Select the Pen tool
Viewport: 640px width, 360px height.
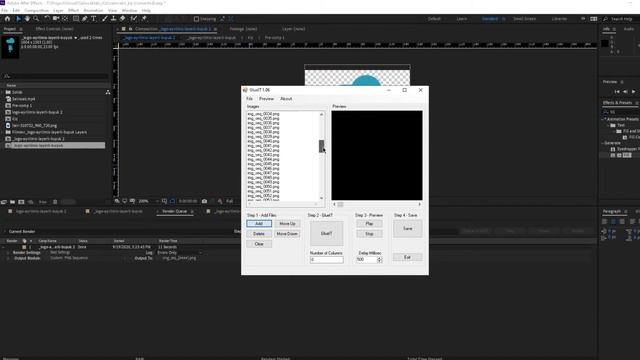coord(85,19)
